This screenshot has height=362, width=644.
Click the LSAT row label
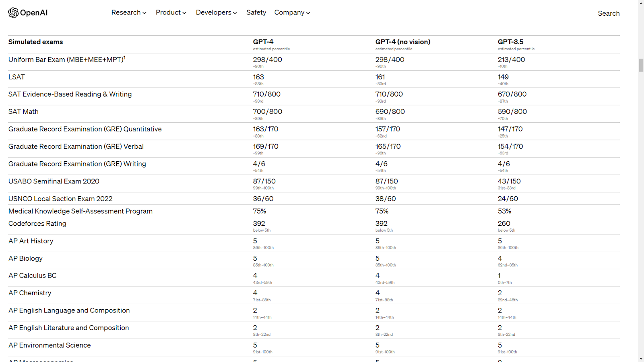tap(17, 77)
